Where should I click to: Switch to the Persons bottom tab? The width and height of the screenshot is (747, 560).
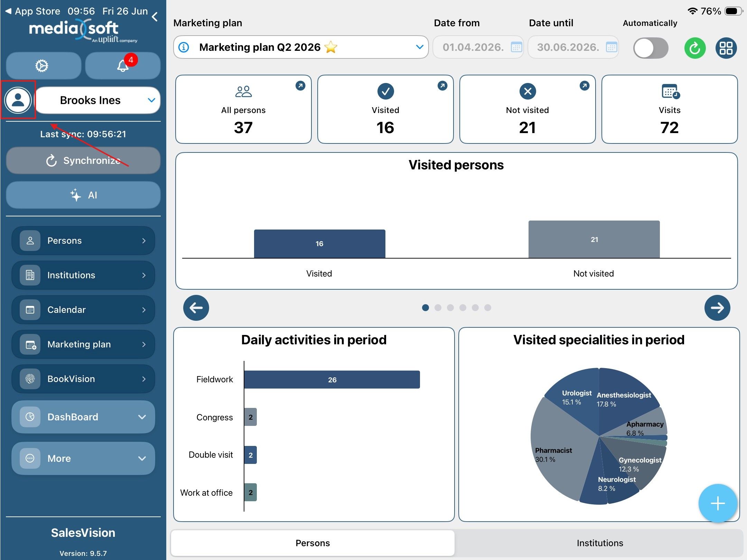(312, 543)
